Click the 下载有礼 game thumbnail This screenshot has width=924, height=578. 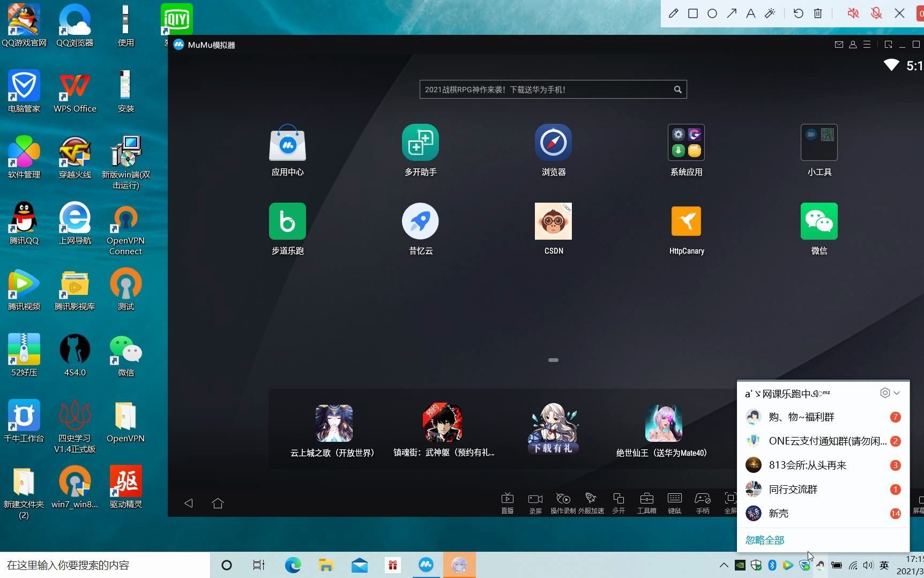pos(553,429)
